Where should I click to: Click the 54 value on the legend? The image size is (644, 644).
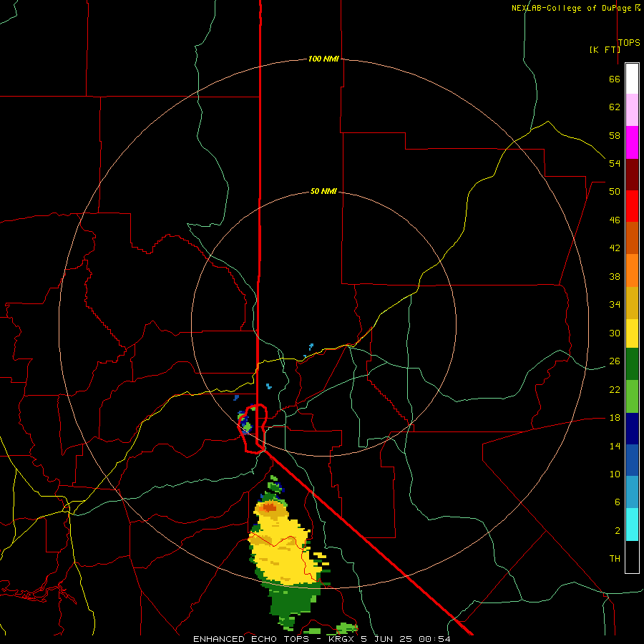[x=615, y=163]
